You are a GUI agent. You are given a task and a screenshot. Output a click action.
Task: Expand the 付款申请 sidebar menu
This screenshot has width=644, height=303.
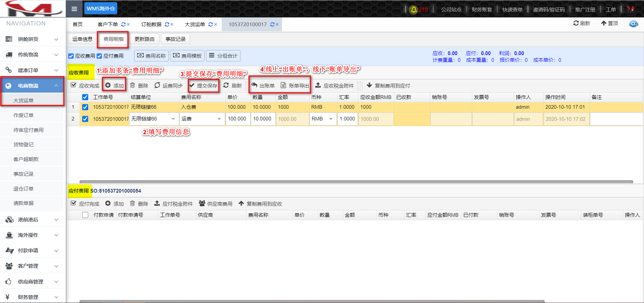[x=32, y=251]
